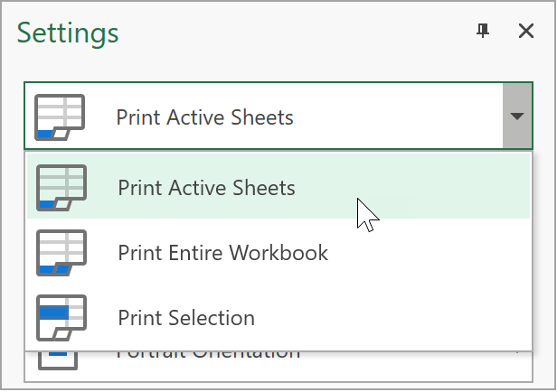Click the "Print Active Sheets" text in combo box

pos(204,117)
